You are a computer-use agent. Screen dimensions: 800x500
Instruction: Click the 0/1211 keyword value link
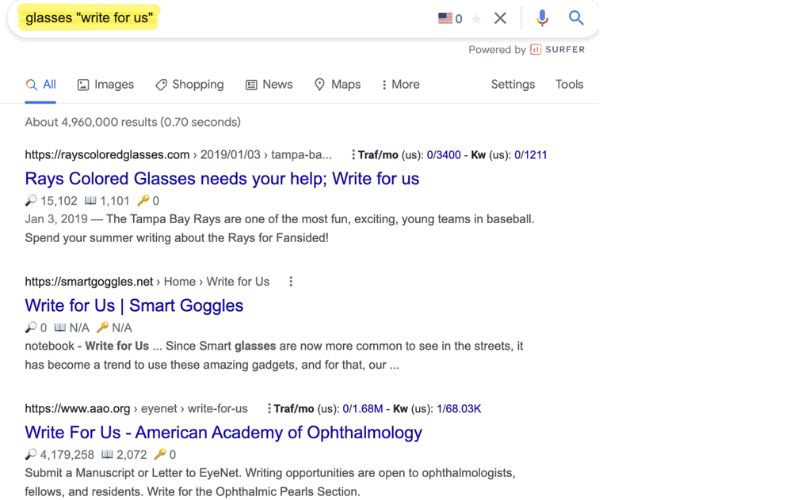531,155
